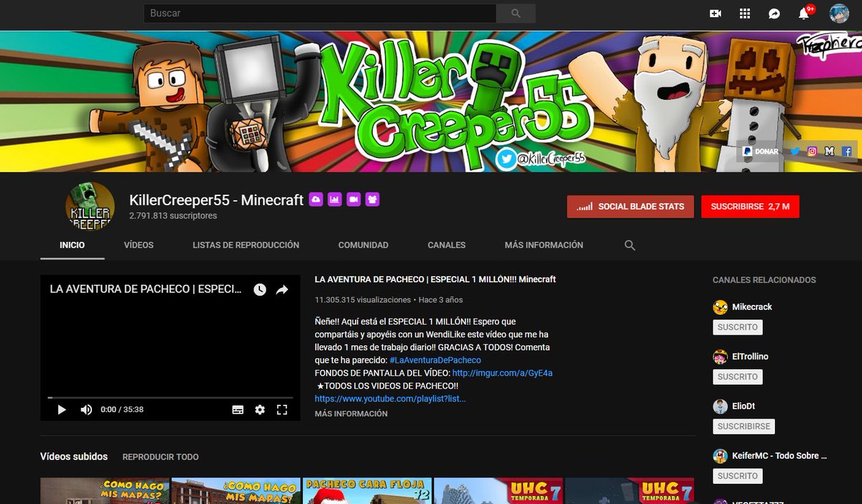This screenshot has height=504, width=862.
Task: Click the Watch later clock icon on video
Action: click(x=260, y=289)
